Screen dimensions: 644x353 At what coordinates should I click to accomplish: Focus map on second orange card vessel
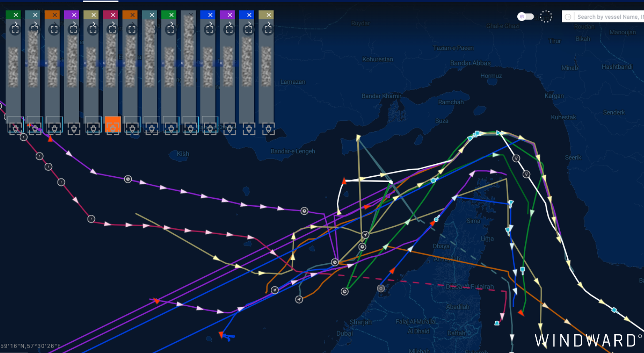(x=132, y=30)
